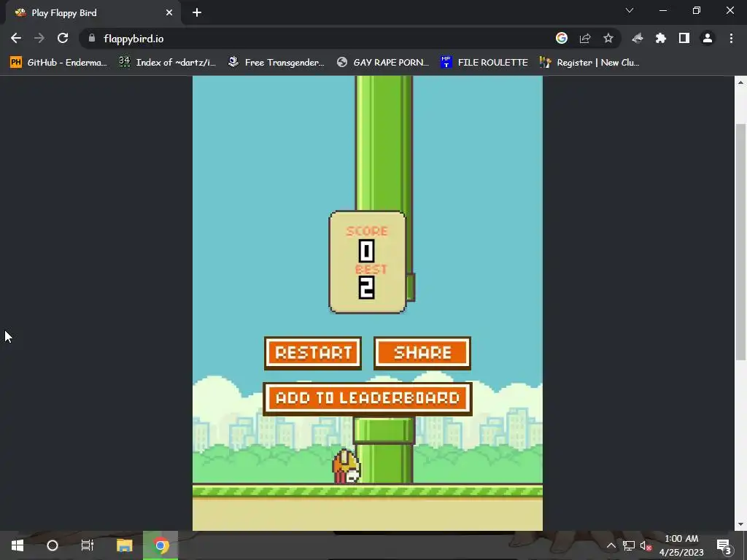
Task: Toggle the browser side panel
Action: [x=684, y=38]
